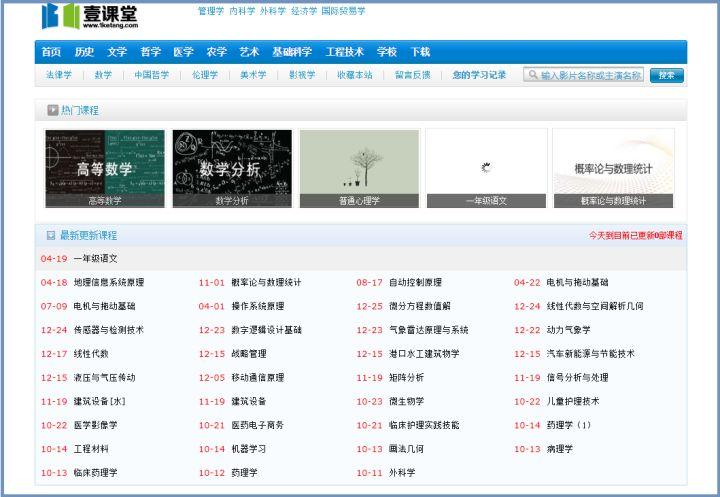The height and width of the screenshot is (497, 720).
Task: Open 操作系统原理 course
Action: (x=258, y=306)
